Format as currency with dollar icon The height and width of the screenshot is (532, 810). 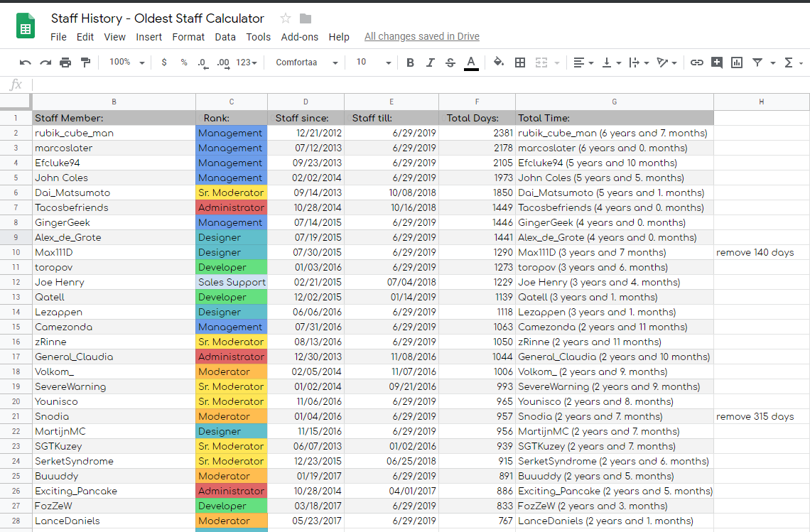point(163,63)
